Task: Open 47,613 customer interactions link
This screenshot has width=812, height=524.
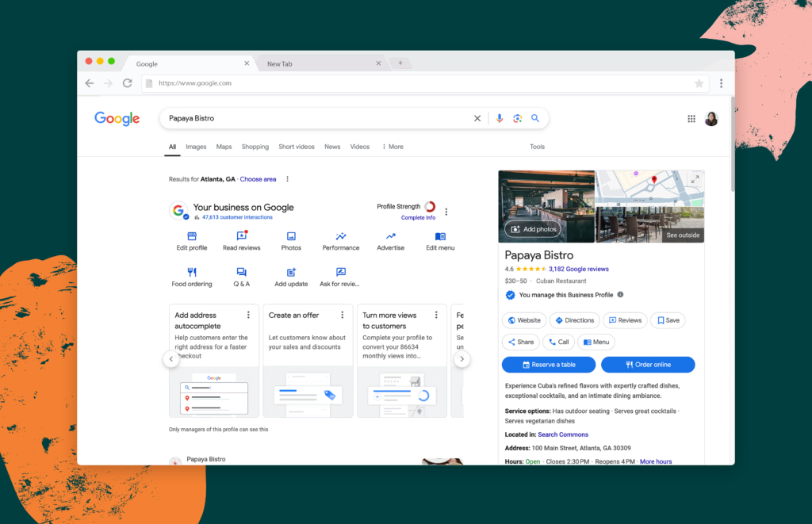Action: tap(237, 217)
